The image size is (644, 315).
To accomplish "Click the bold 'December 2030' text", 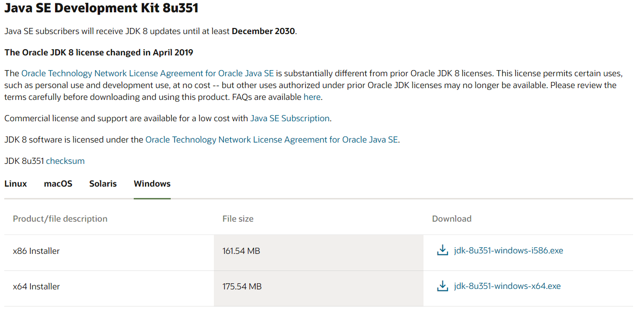I will (263, 31).
